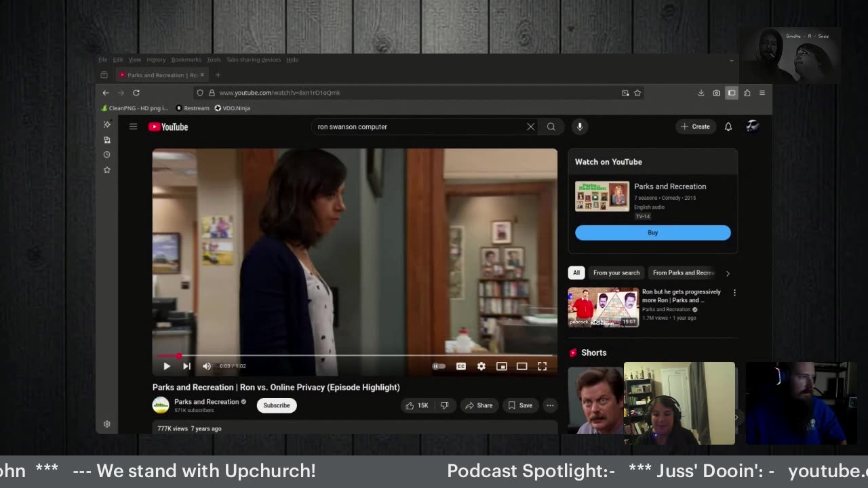This screenshot has width=868, height=488.
Task: Like the video with 15K likes
Action: click(x=418, y=405)
